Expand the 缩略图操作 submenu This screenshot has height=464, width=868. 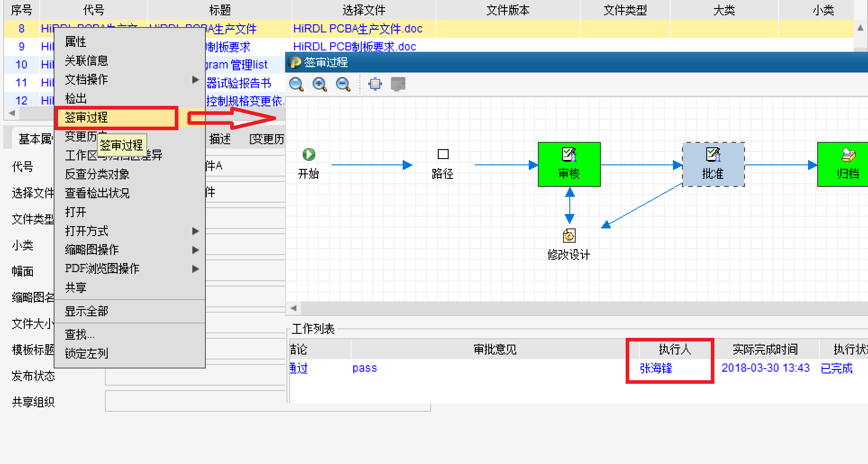(130, 250)
